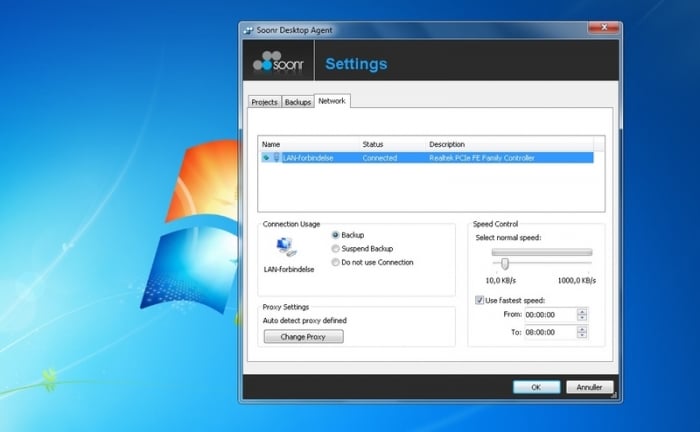
Task: Click the normal speed slider handle
Action: (505, 264)
